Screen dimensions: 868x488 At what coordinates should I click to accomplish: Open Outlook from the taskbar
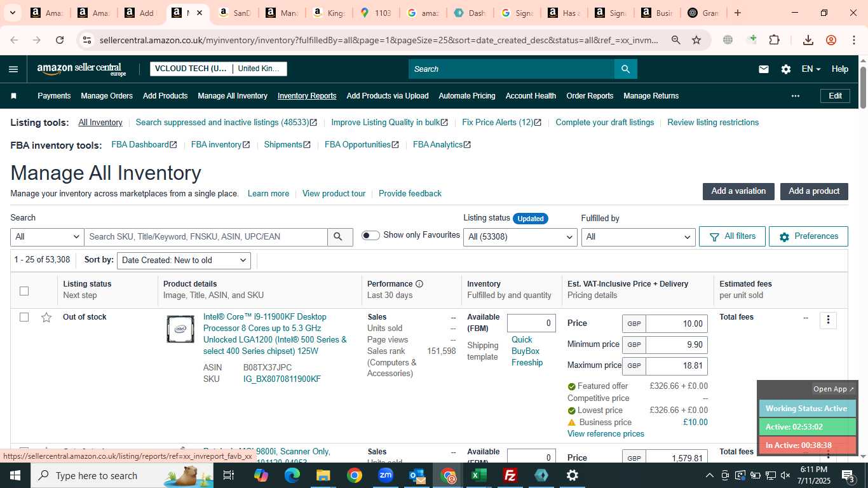coord(417,475)
